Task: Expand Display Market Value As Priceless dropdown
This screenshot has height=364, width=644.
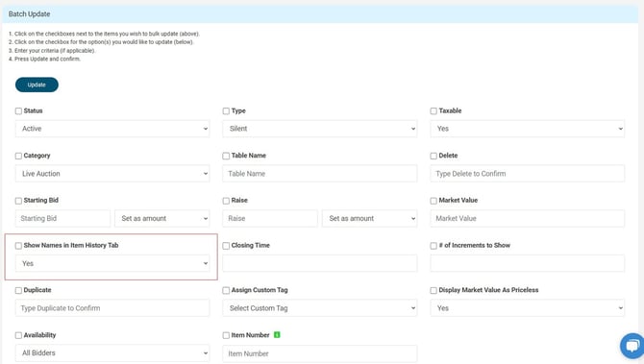Action: pos(528,307)
